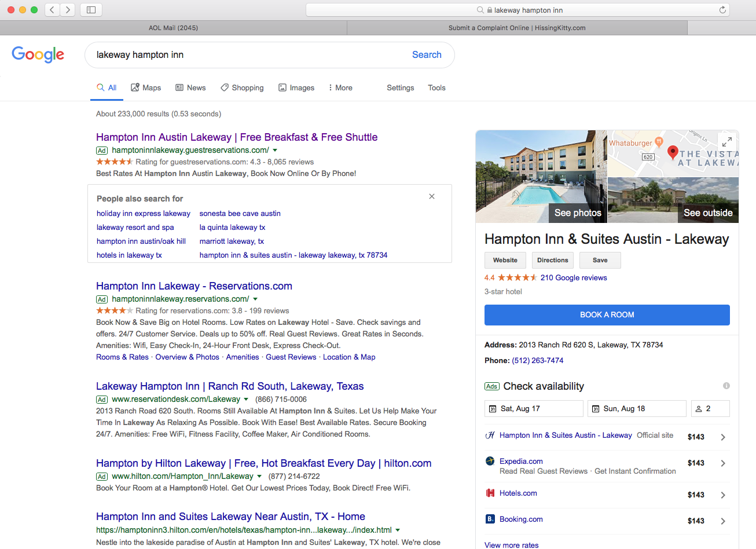This screenshot has height=549, width=756.
Task: Click the info icon beside Check availability
Action: (x=726, y=386)
